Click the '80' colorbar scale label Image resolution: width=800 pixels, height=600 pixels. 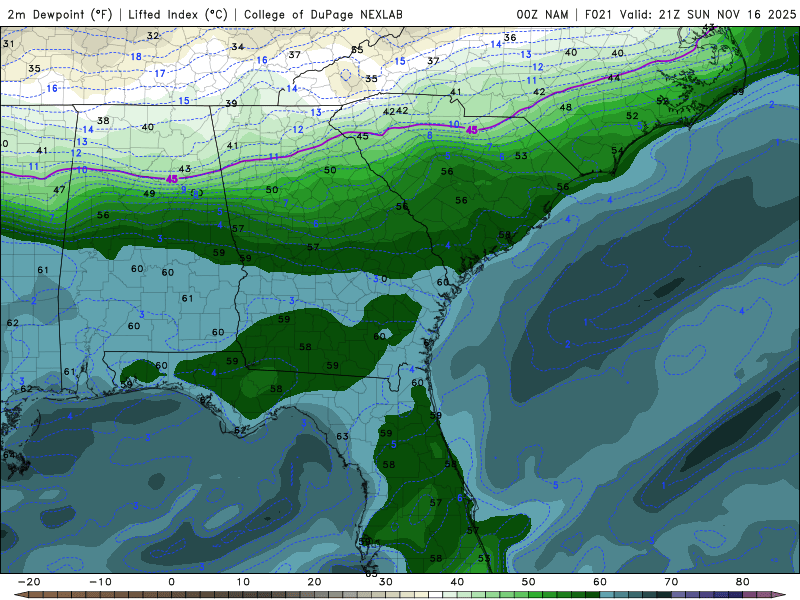743,582
